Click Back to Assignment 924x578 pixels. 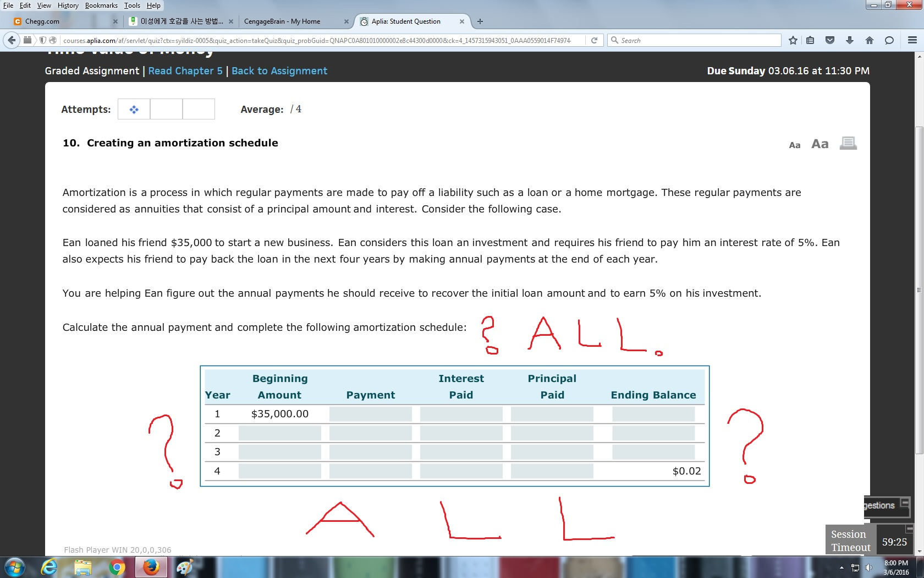pyautogui.click(x=279, y=70)
